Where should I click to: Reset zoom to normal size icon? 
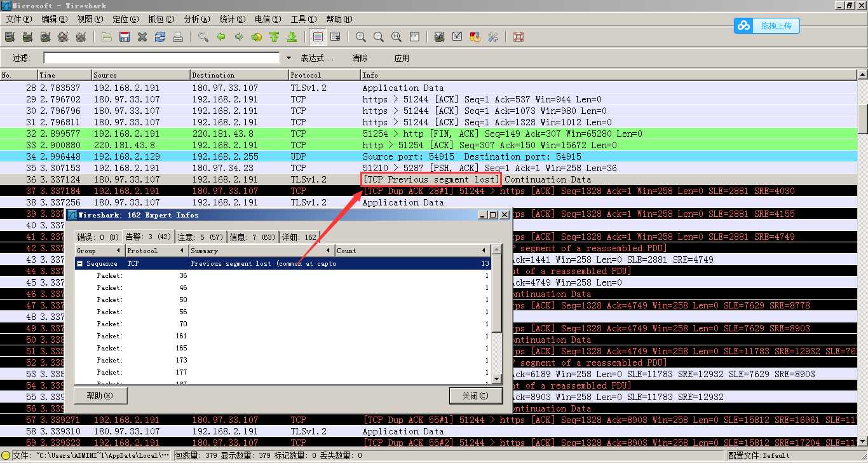pyautogui.click(x=397, y=37)
